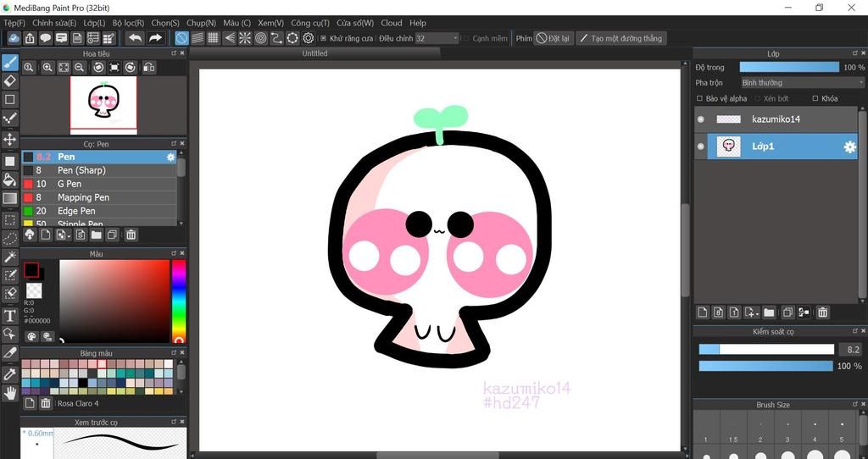Enable the parallel lines snap
This screenshot has width=868, height=459.
click(197, 38)
